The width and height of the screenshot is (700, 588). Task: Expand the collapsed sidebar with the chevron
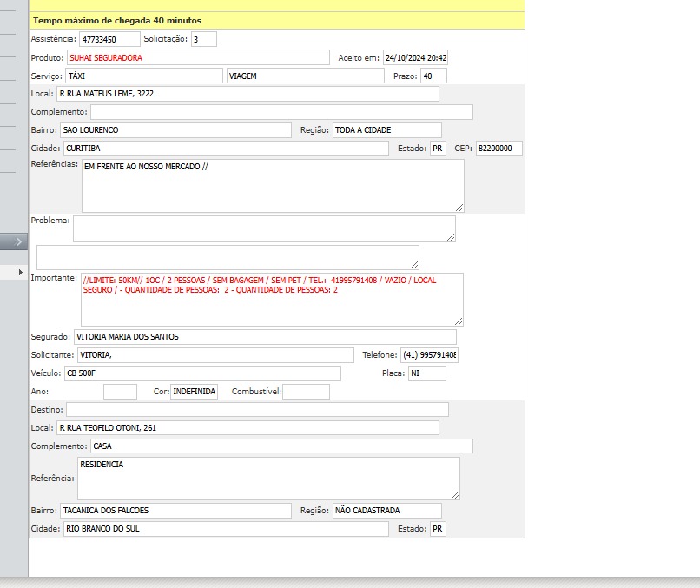pyautogui.click(x=17, y=241)
